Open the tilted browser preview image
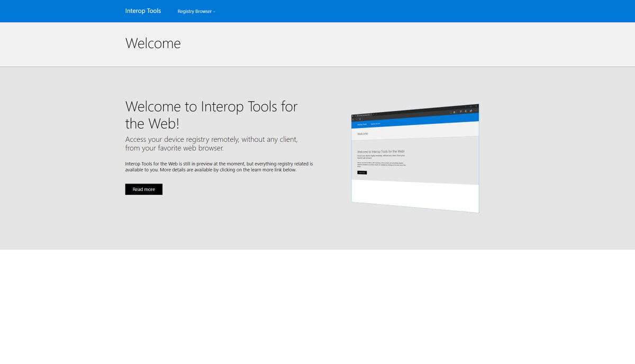The image size is (635, 364). (415, 158)
